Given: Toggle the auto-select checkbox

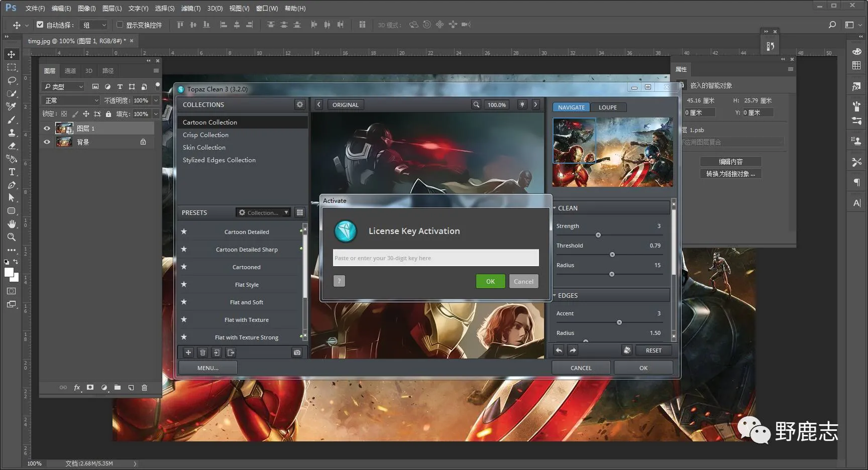Looking at the screenshot, I should pyautogui.click(x=40, y=25).
